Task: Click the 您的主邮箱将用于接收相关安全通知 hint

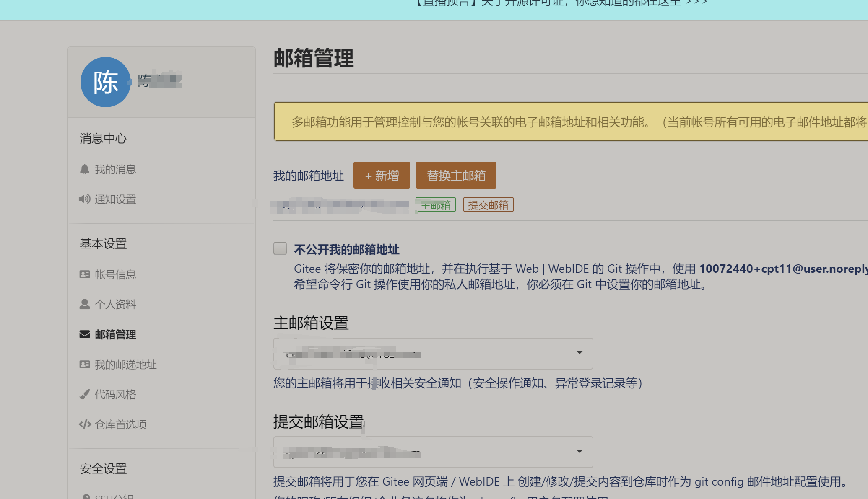Action: click(x=458, y=383)
